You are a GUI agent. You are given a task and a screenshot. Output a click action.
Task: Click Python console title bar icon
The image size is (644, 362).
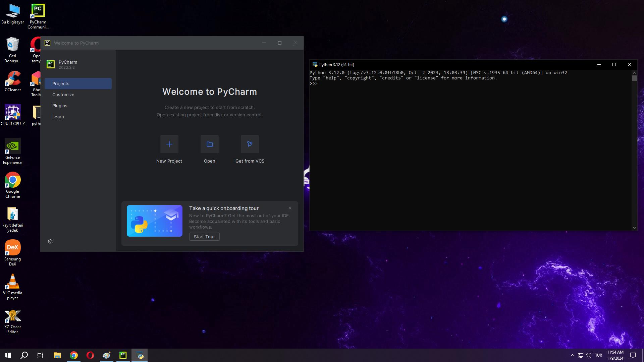pyautogui.click(x=315, y=64)
